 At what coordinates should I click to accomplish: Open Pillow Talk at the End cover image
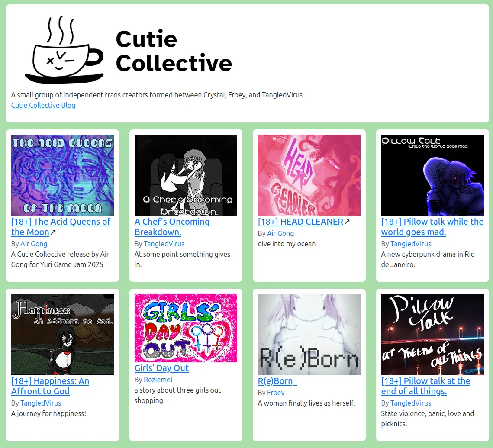coord(432,335)
